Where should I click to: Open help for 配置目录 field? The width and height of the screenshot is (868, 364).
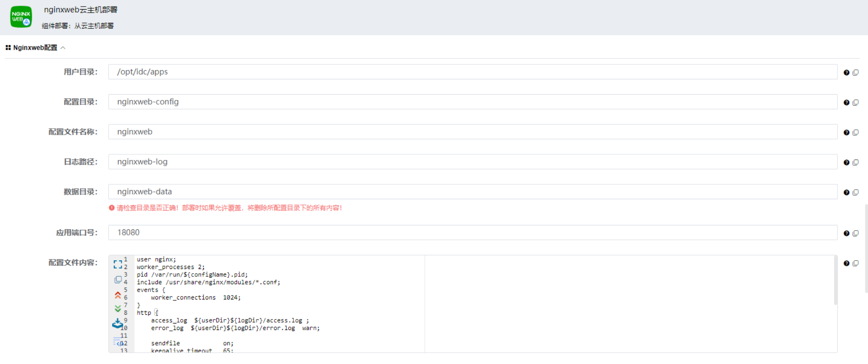846,102
